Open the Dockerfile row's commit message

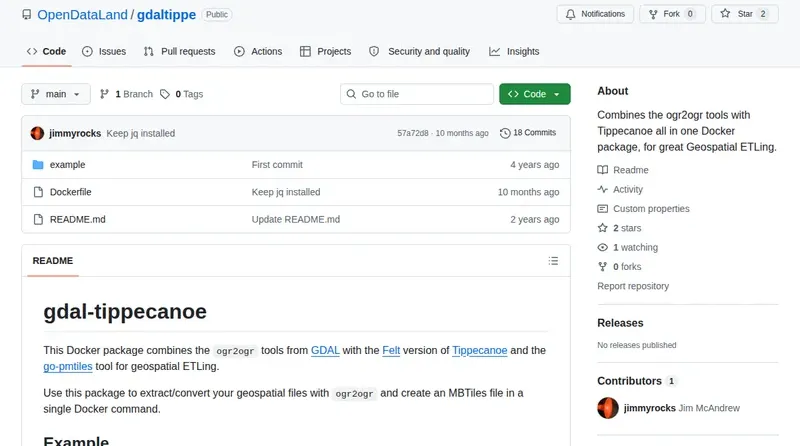click(x=286, y=192)
